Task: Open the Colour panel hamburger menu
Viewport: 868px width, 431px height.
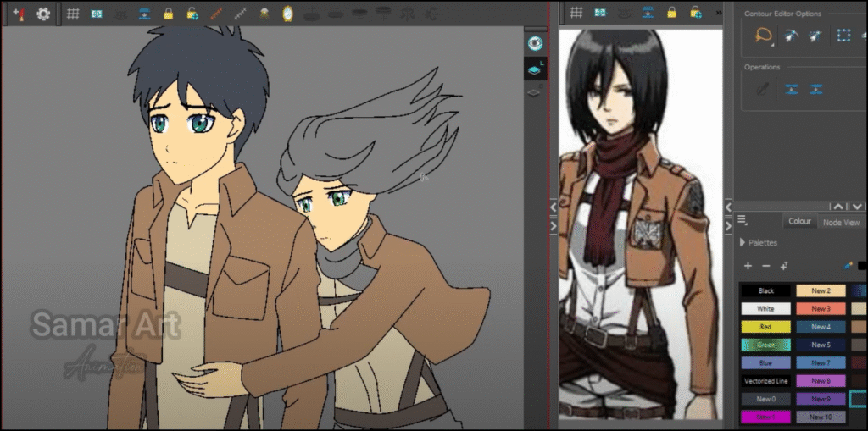Action: click(x=743, y=220)
